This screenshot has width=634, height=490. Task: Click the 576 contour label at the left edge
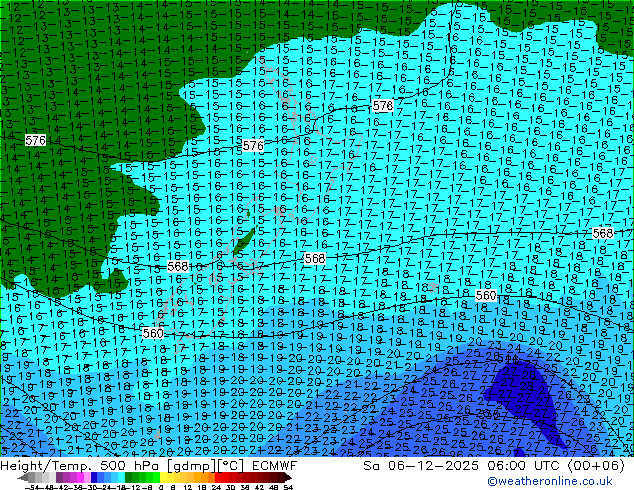35,141
